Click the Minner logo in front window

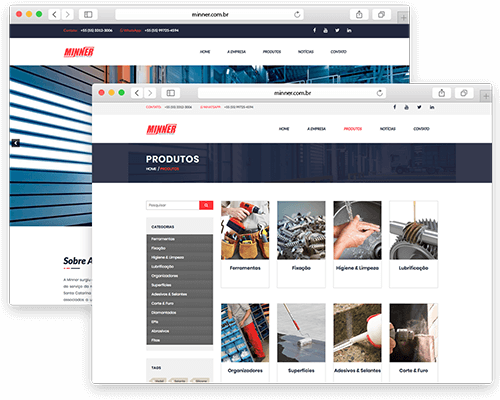(x=161, y=129)
